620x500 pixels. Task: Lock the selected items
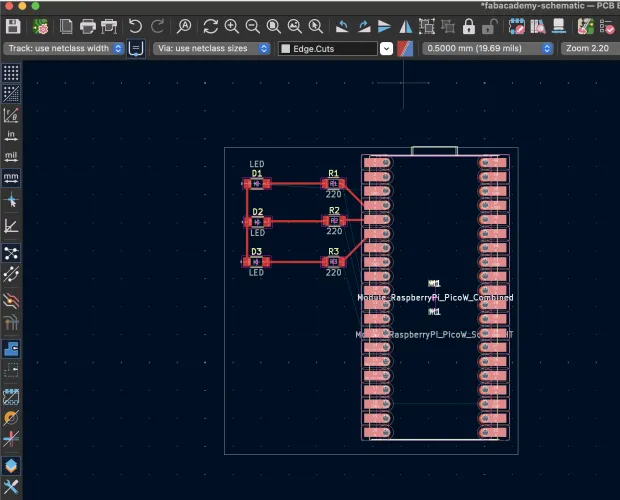click(469, 26)
